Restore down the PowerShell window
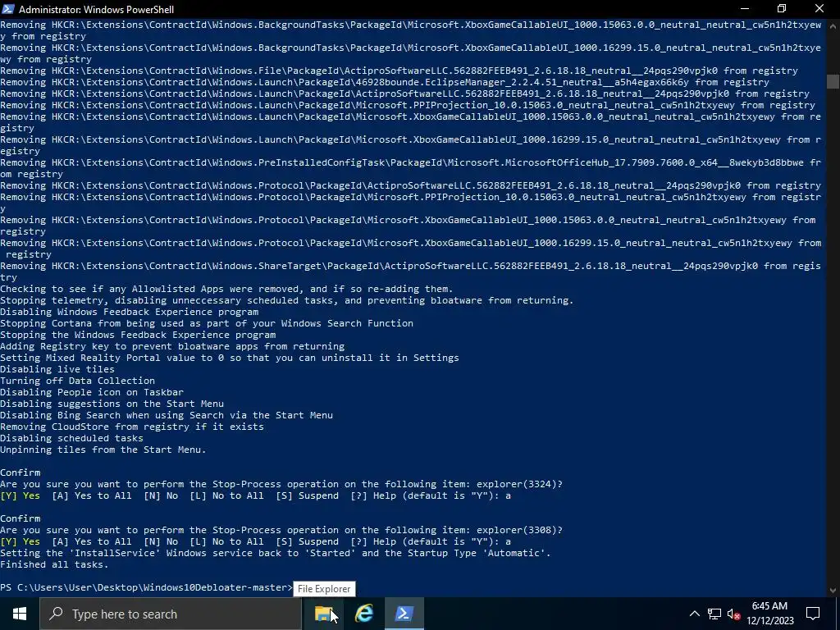Image resolution: width=840 pixels, height=630 pixels. pyautogui.click(x=782, y=9)
